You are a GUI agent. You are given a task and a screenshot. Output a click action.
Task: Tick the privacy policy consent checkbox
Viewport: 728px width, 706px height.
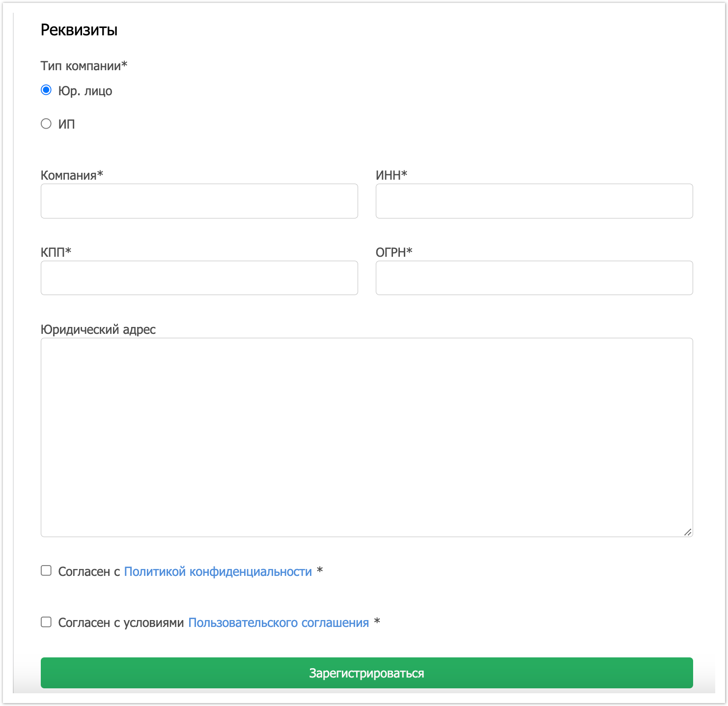click(46, 570)
